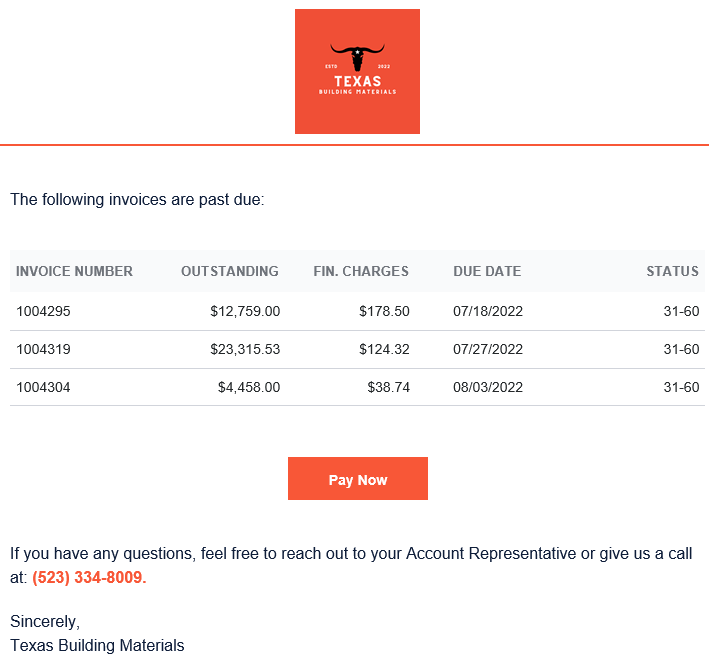Click the $12,759.00 outstanding amount
Image resolution: width=709 pixels, height=657 pixels.
(x=245, y=312)
